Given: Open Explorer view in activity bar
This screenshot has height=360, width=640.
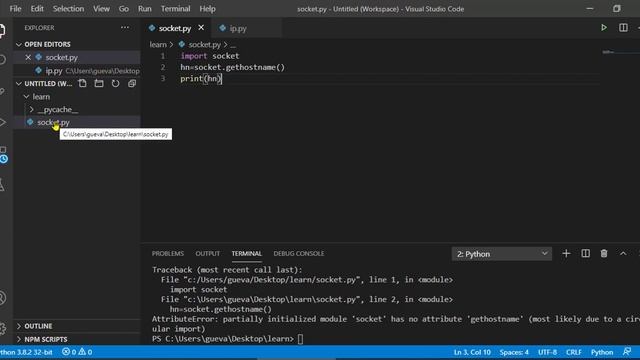Looking at the screenshot, I should click(x=2, y=31).
